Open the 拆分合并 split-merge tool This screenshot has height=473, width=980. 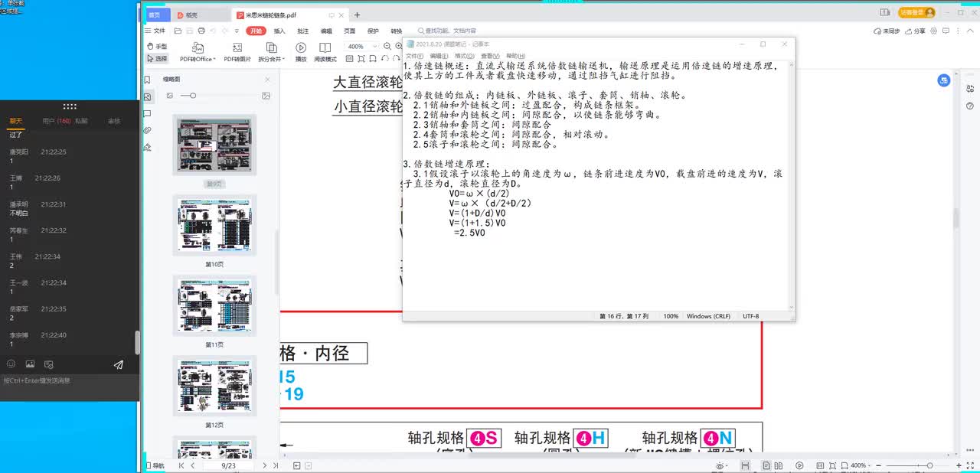[272, 52]
